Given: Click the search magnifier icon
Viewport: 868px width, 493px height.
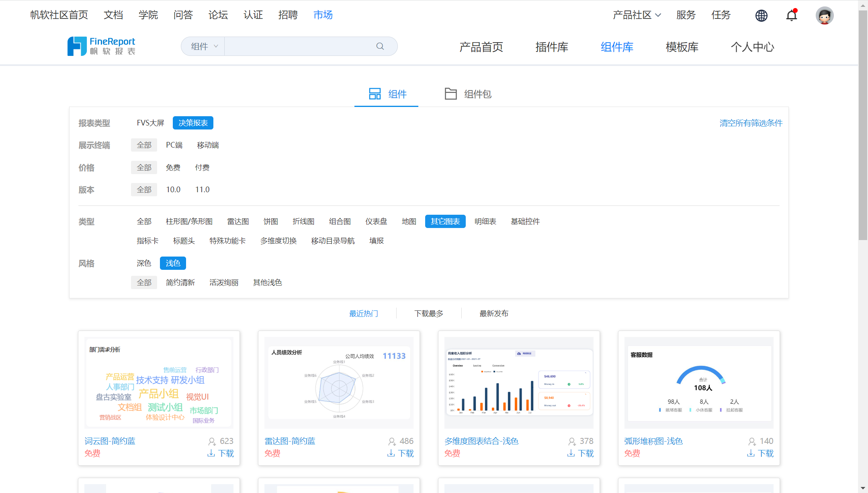Looking at the screenshot, I should point(380,46).
